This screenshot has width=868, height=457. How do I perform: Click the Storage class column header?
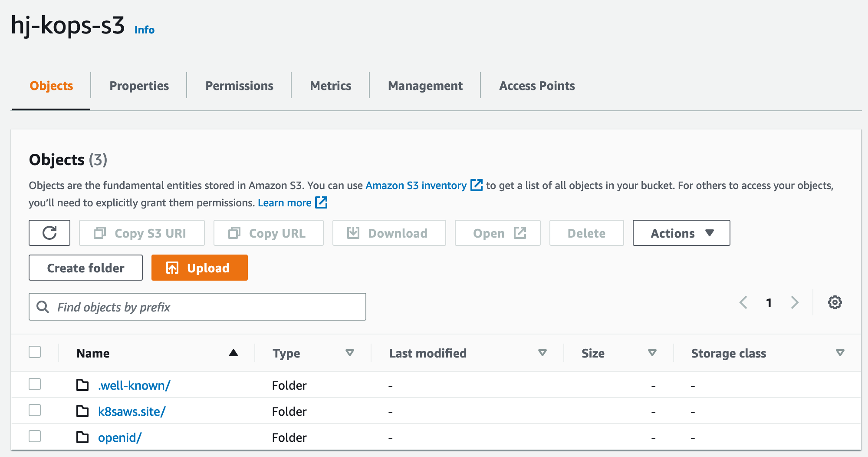[728, 353]
